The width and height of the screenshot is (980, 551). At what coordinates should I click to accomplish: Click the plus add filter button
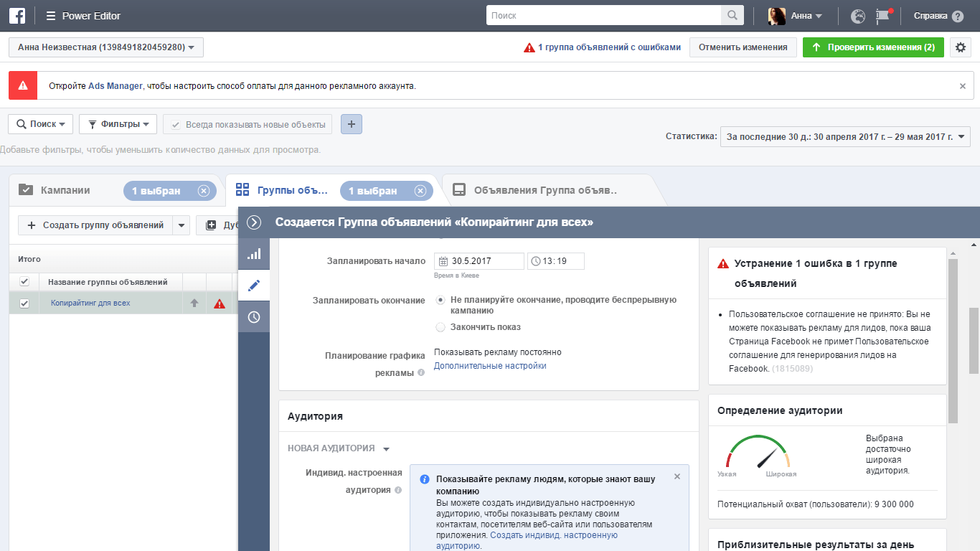click(352, 124)
